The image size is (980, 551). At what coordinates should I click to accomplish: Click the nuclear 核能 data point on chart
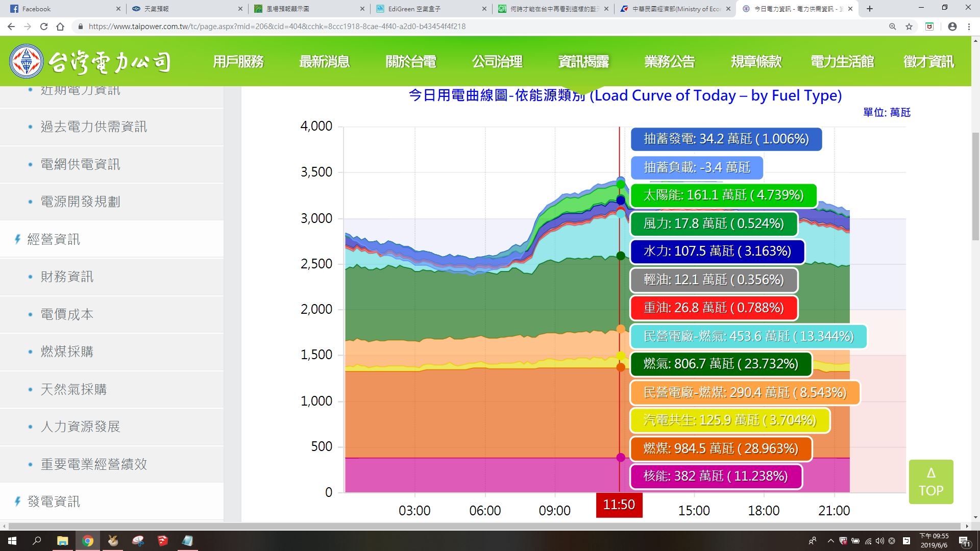tap(621, 458)
